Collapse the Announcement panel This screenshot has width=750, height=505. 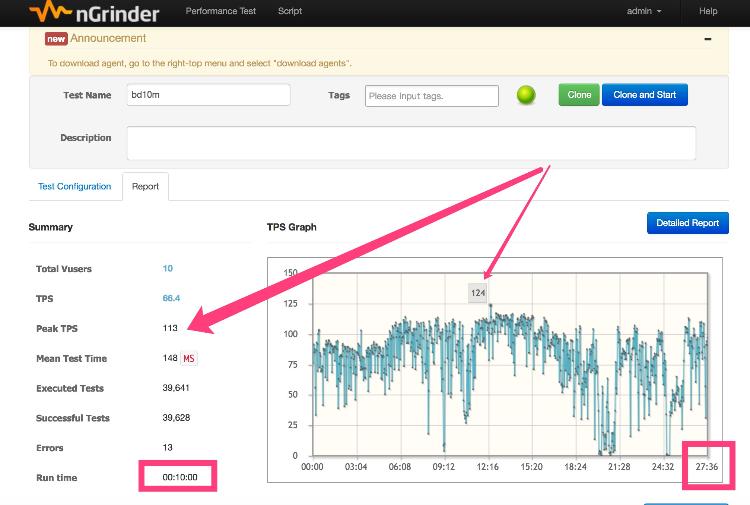[708, 39]
